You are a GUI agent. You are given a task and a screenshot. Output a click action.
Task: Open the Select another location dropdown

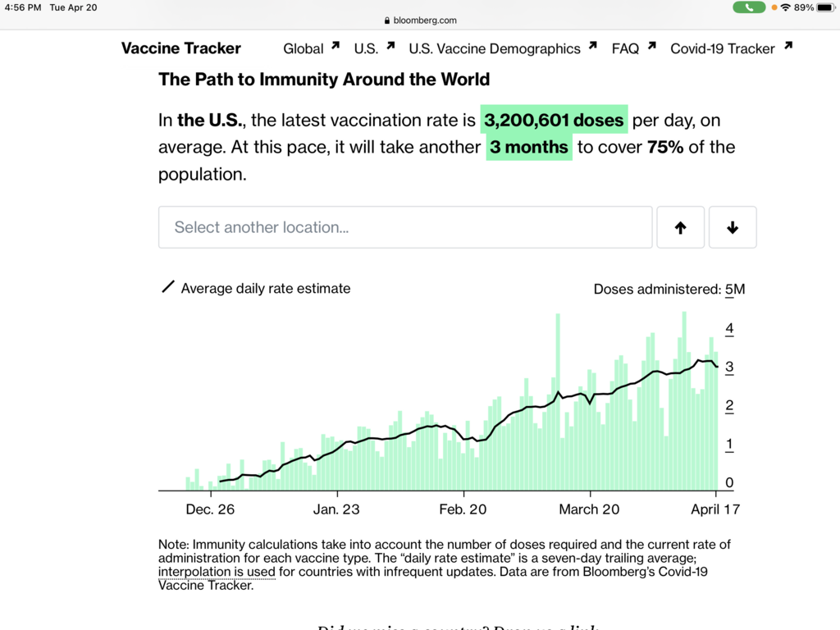click(x=405, y=227)
